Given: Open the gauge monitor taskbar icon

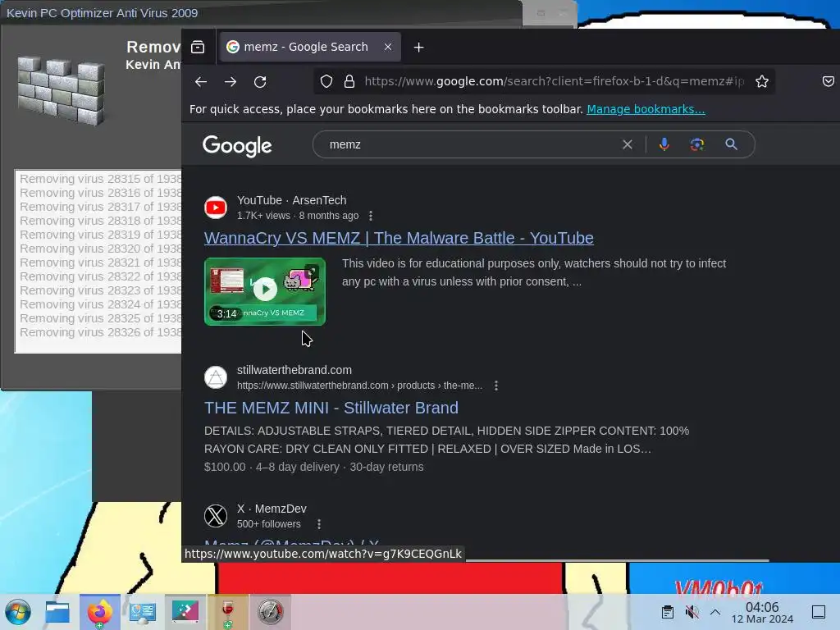Looking at the screenshot, I should click(270, 612).
